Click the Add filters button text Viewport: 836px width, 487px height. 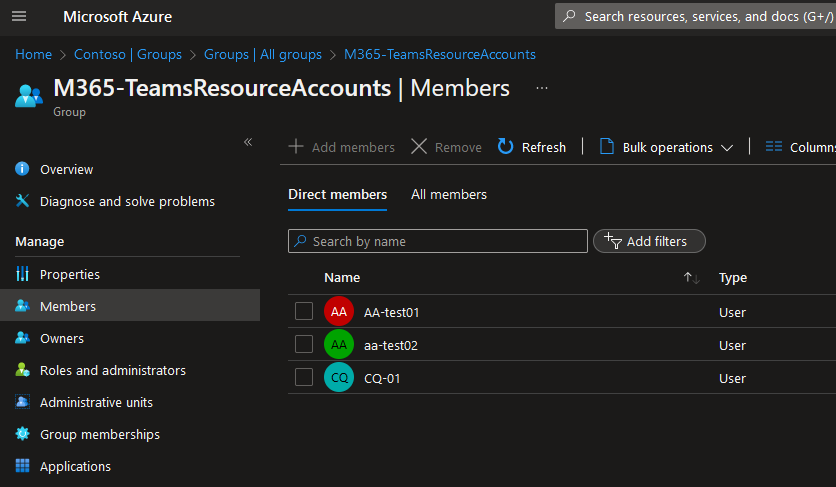(657, 242)
